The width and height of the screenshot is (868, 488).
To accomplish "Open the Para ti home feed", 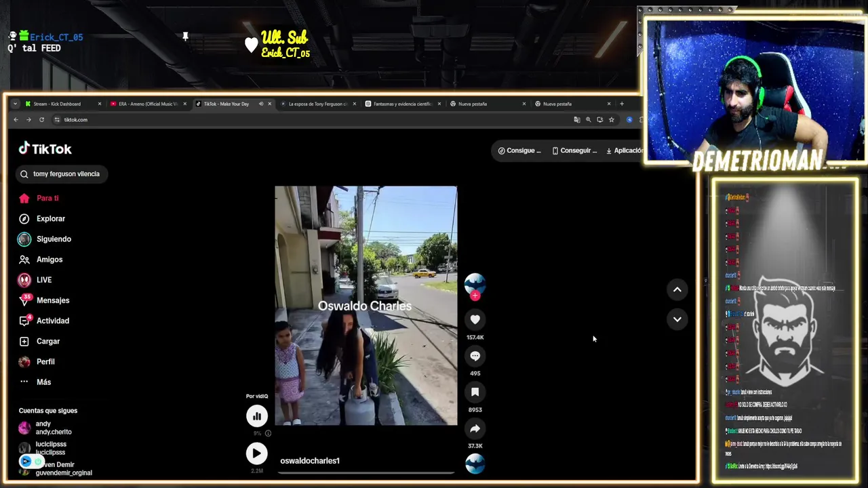I will point(39,198).
